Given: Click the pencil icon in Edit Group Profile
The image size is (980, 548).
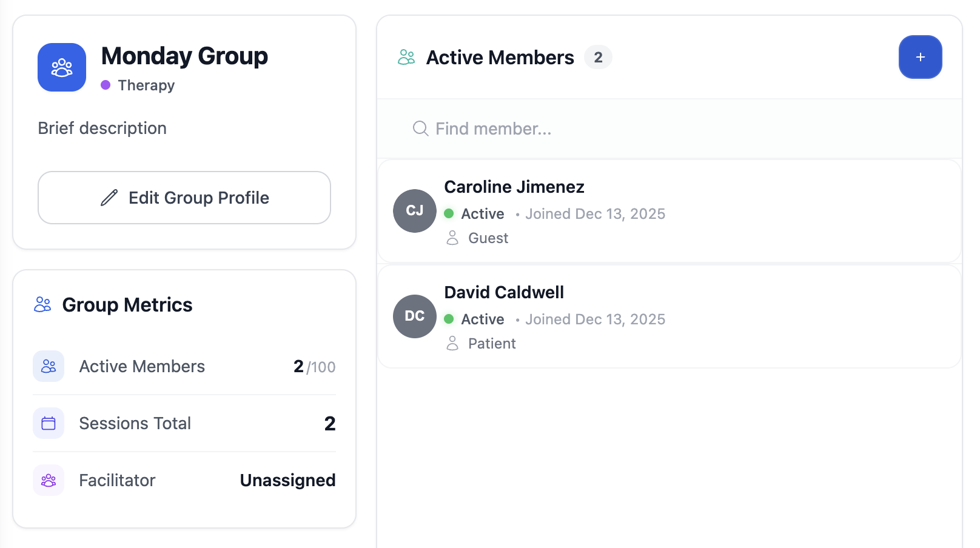Looking at the screenshot, I should click(109, 198).
